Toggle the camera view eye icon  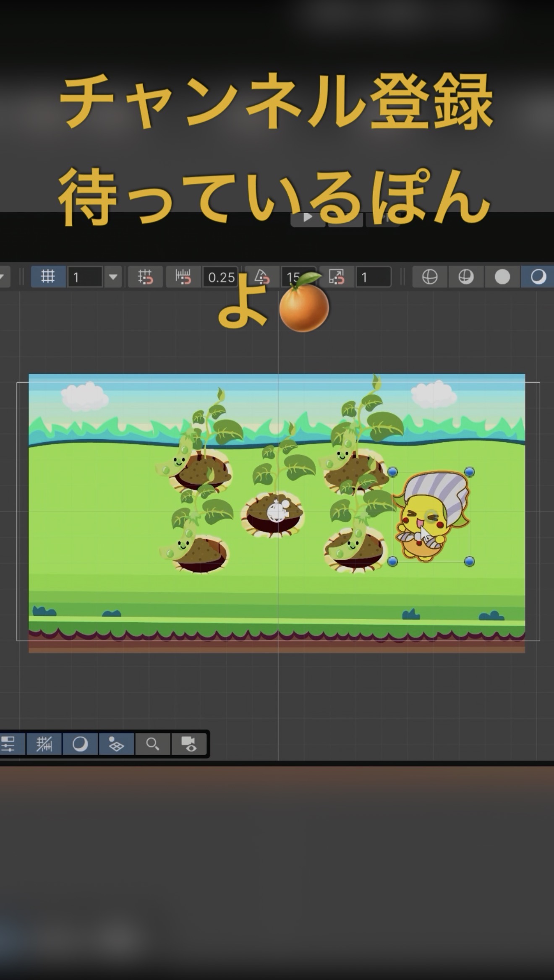tap(188, 744)
